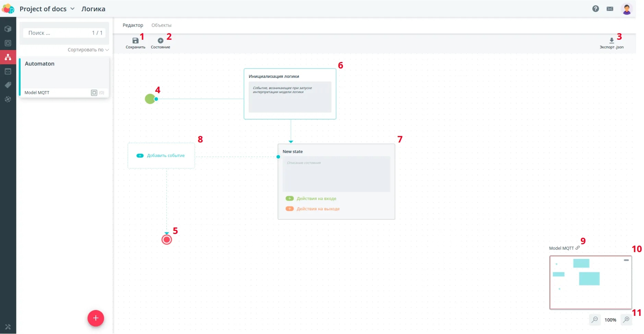The width and height of the screenshot is (644, 334).
Task: Switch to the Редактор tab
Action: coord(133,25)
